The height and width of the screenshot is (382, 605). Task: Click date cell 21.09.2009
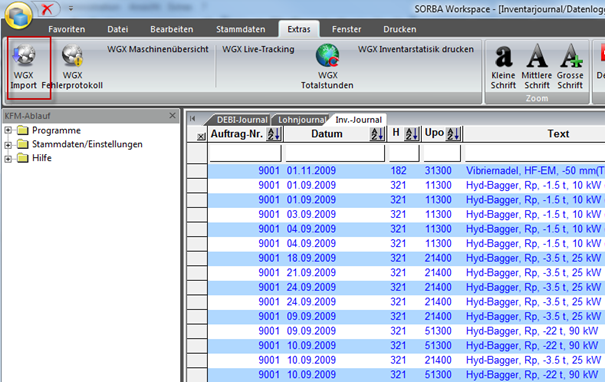tap(311, 273)
